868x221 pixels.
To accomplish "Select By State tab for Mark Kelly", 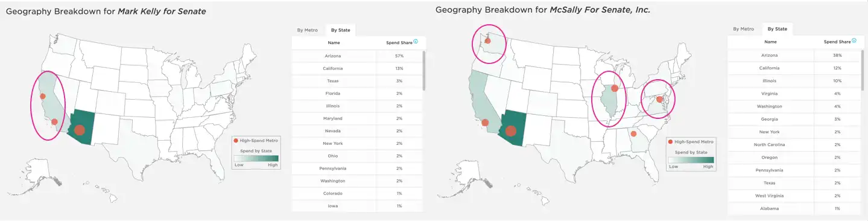I will (340, 29).
